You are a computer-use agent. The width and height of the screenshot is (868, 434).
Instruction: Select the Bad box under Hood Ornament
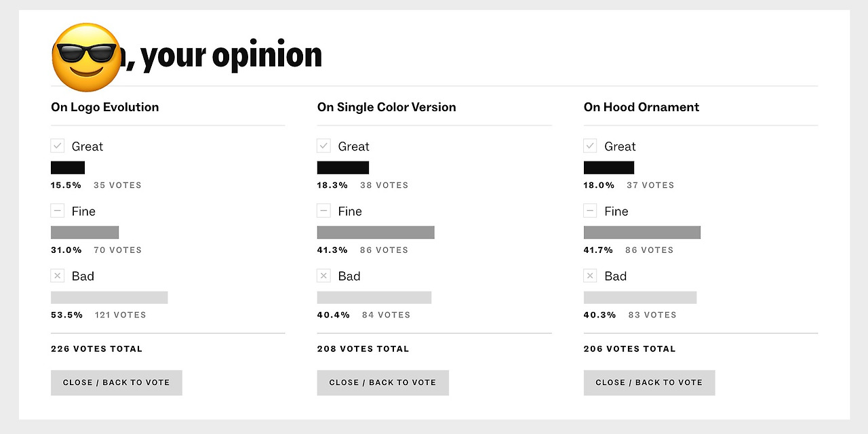click(x=591, y=276)
